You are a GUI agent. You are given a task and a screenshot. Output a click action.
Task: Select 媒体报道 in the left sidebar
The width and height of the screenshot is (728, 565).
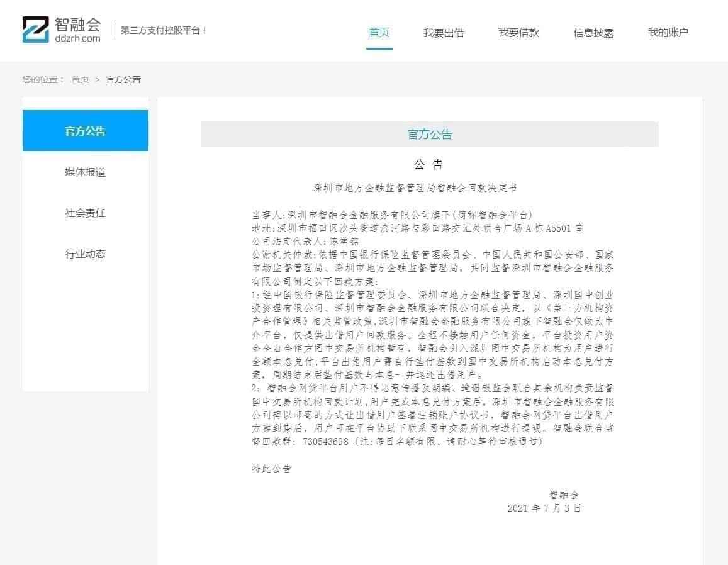tap(86, 172)
